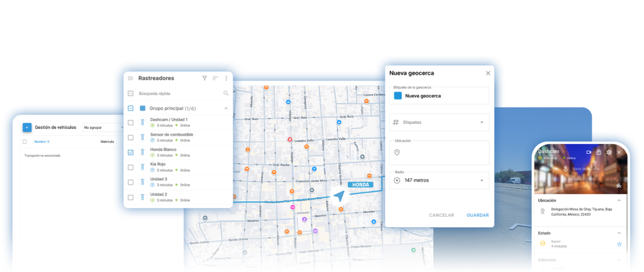Open the filter icon in Rastreadores panel
This screenshot has height=272, width=644.
[x=204, y=78]
